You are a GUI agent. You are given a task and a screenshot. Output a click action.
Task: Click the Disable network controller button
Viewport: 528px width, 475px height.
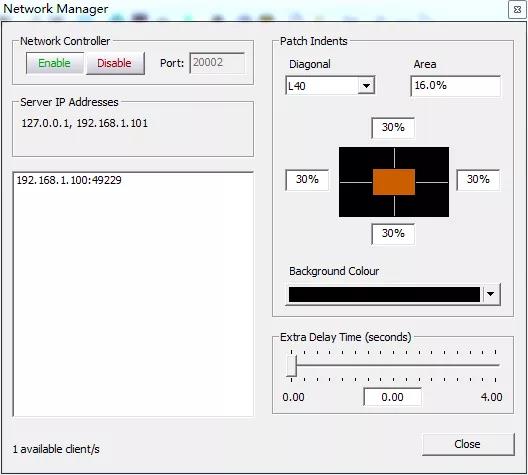[115, 63]
